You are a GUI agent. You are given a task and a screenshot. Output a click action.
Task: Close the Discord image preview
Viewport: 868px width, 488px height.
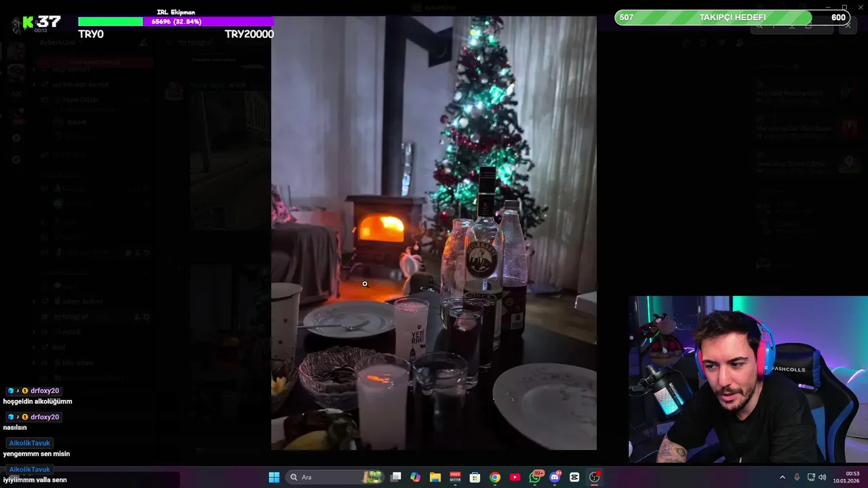click(848, 25)
